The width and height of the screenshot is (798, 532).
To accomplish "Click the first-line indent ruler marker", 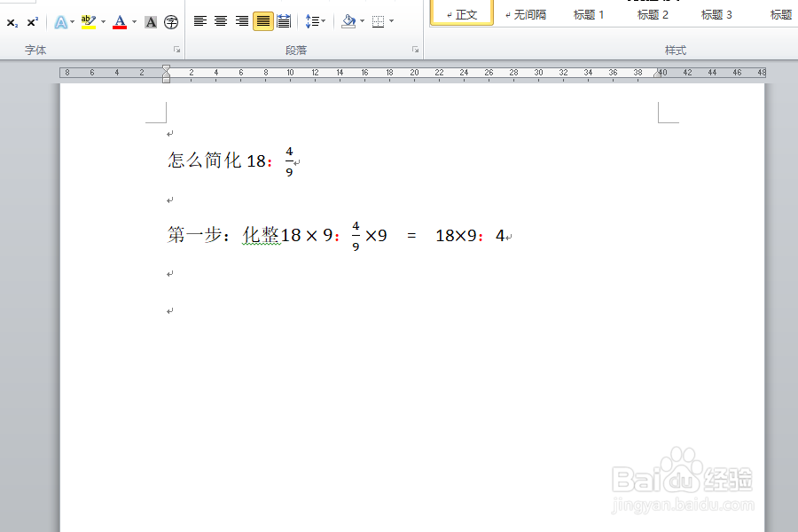I will coord(166,68).
